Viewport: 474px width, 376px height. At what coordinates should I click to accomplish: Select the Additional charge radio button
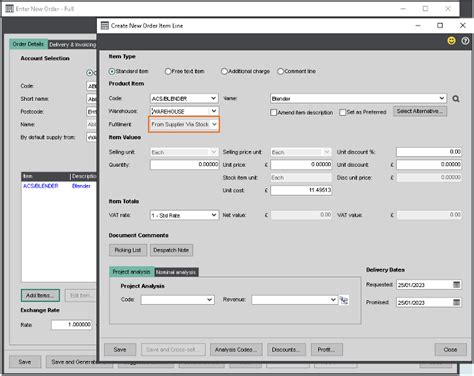pos(224,71)
